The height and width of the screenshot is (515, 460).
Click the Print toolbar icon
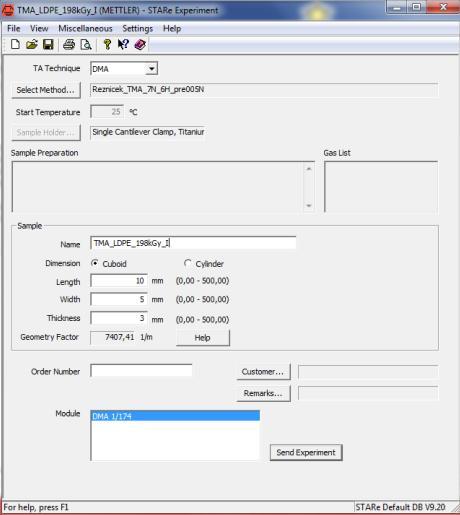(69, 44)
